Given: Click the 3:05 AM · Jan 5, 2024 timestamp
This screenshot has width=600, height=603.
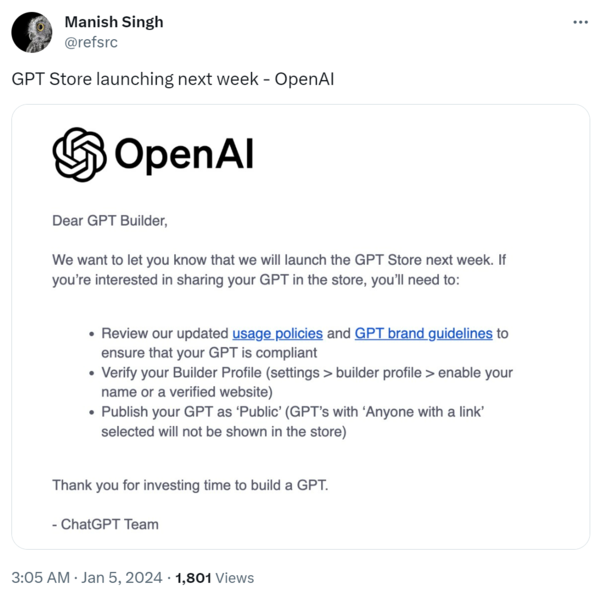Looking at the screenshot, I should click(86, 578).
